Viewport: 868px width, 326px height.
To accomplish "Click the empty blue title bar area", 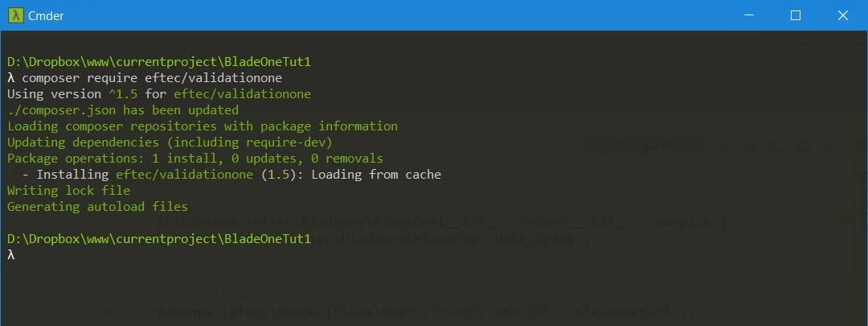I will pos(387,15).
